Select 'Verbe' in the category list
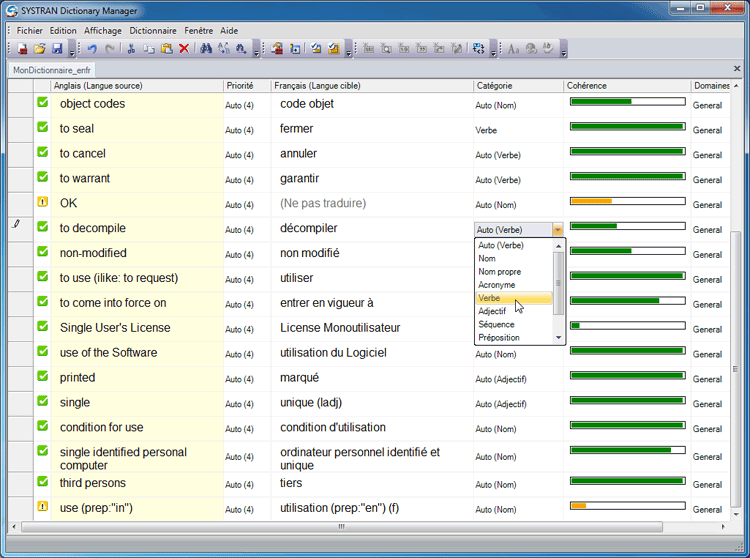The image size is (750, 558). [x=490, y=298]
